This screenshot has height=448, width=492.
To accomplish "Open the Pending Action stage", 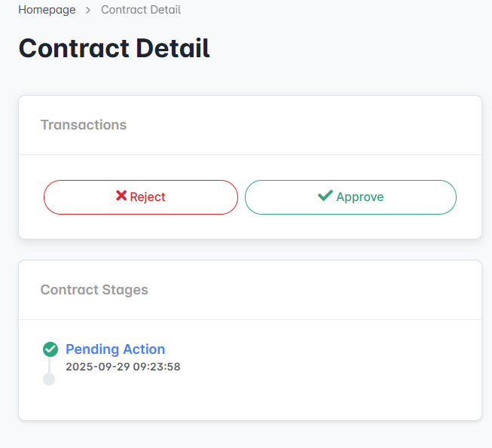I will pyautogui.click(x=115, y=349).
